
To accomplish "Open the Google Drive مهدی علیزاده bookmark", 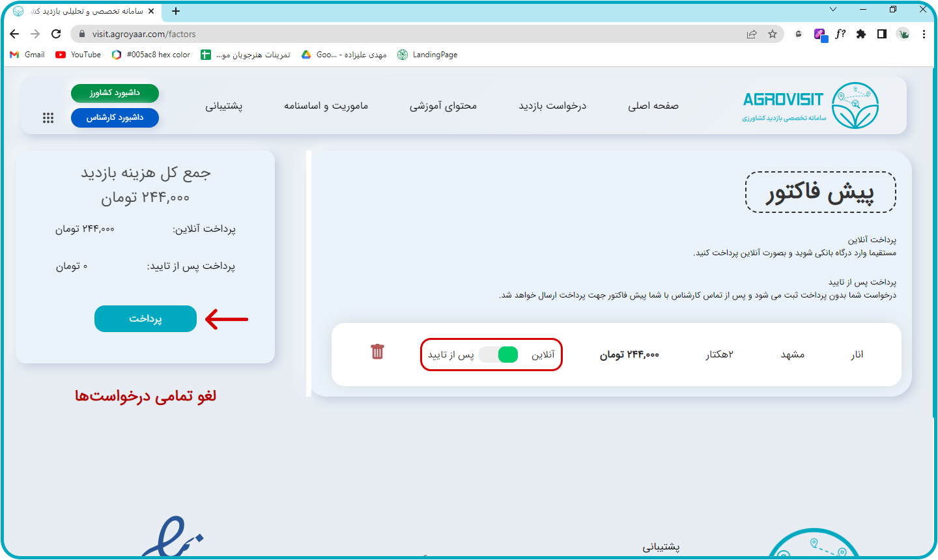I will pos(344,55).
